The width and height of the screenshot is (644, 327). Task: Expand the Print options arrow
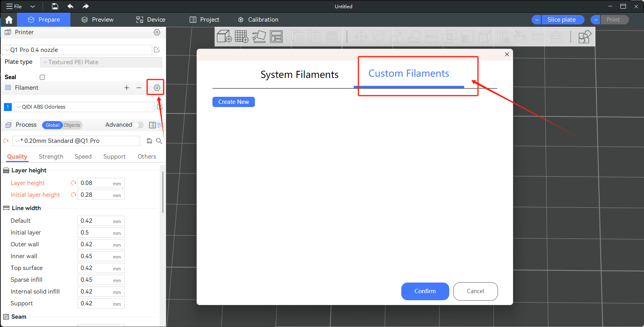tap(596, 20)
